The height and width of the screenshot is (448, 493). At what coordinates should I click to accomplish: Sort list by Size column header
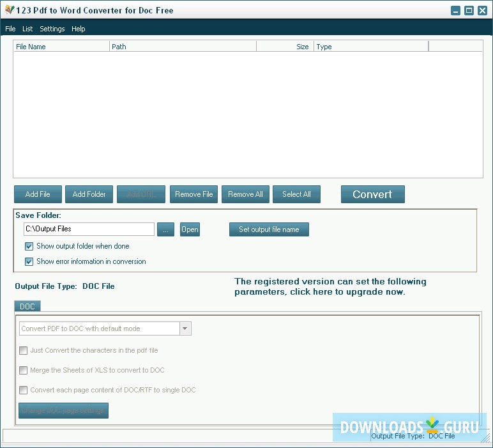coord(285,47)
